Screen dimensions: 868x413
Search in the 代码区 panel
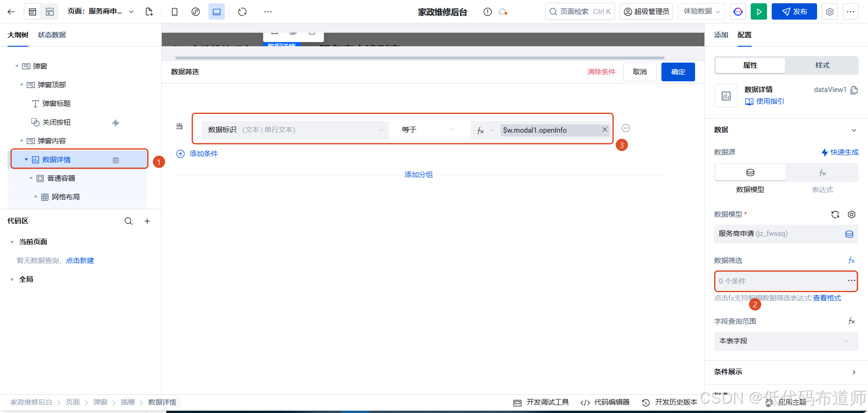click(129, 221)
